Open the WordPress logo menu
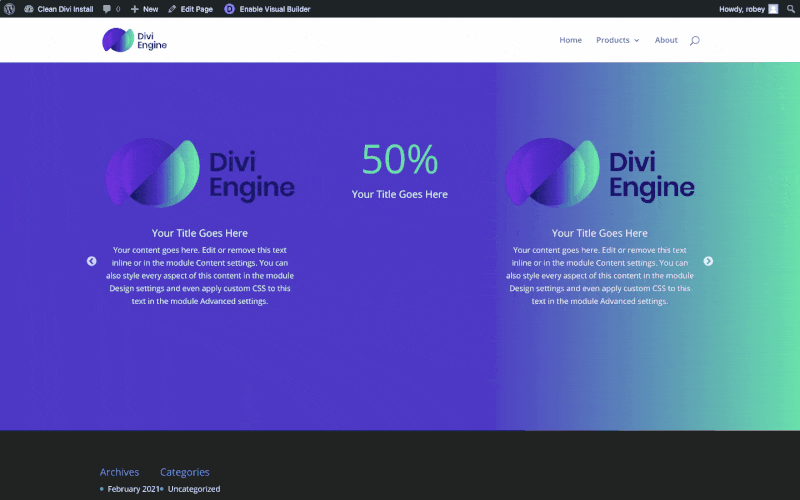The image size is (800, 500). click(x=9, y=9)
